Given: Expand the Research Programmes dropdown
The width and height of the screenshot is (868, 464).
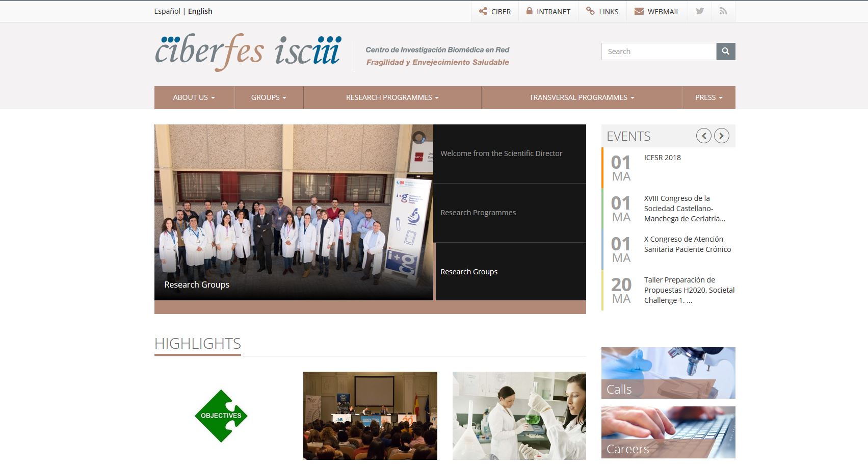Looking at the screenshot, I should [x=392, y=97].
